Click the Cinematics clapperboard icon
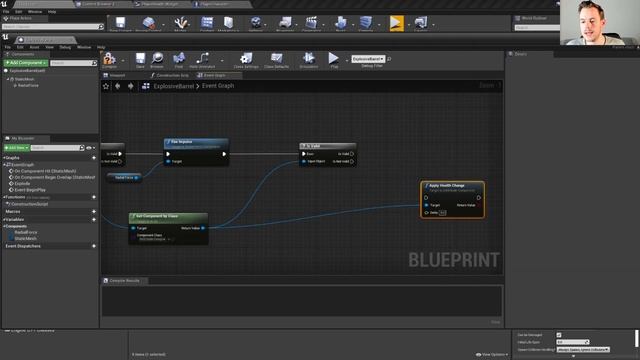Screen dimensions: 640x360 (x=311, y=24)
